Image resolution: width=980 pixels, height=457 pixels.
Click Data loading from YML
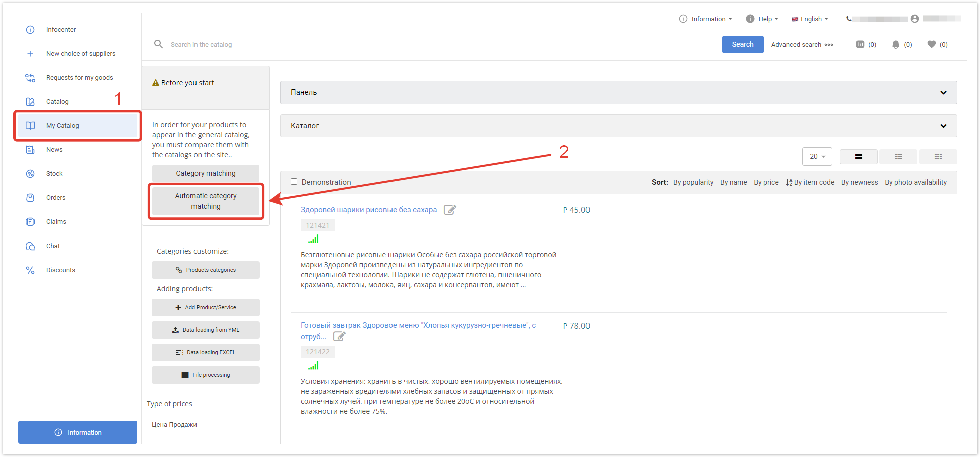[x=206, y=330]
